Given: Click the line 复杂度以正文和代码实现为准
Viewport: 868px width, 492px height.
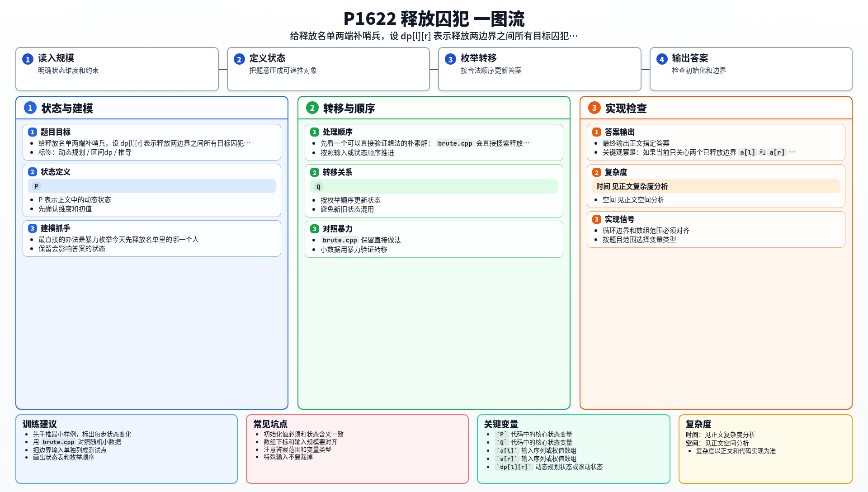Looking at the screenshot, I should click(x=736, y=451).
